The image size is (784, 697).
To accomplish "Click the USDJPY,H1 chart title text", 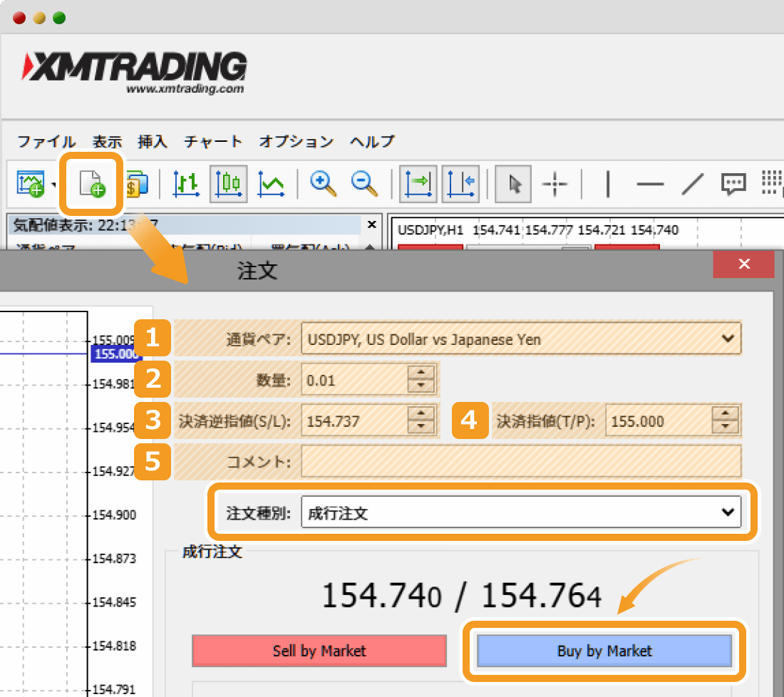I will coord(430,230).
